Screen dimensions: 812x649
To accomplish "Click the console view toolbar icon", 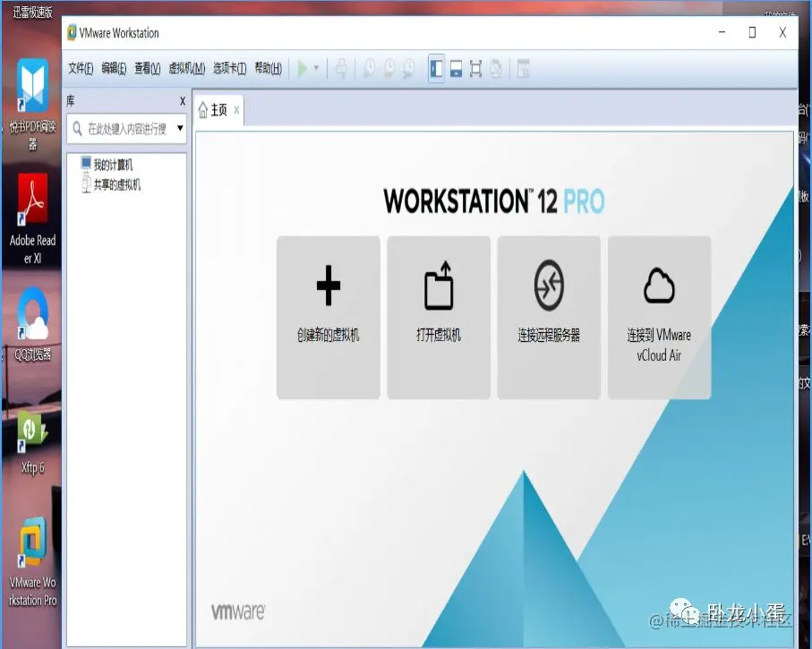I will point(524,68).
